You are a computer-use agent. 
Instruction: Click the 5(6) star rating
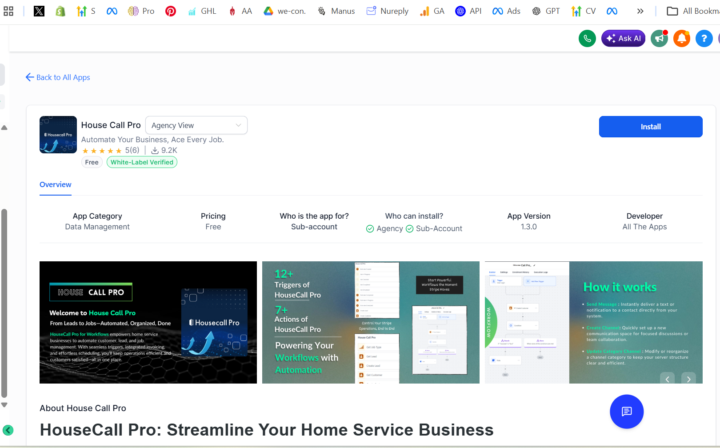[x=110, y=151]
